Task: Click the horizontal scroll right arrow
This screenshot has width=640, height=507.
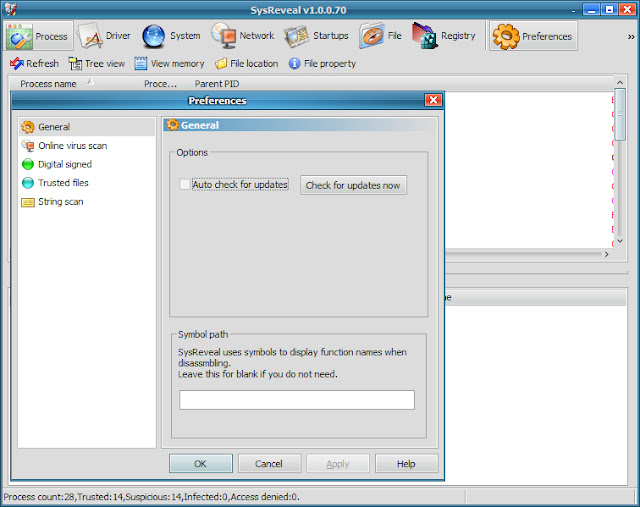Action: coord(607,254)
